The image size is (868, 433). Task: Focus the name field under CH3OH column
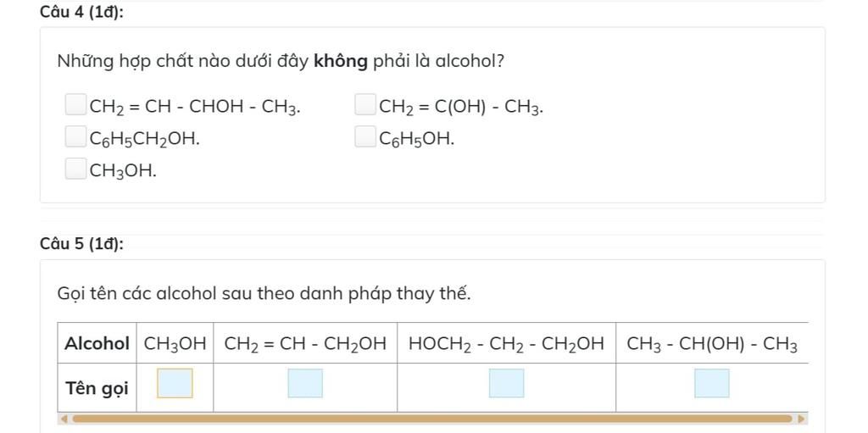point(175,383)
